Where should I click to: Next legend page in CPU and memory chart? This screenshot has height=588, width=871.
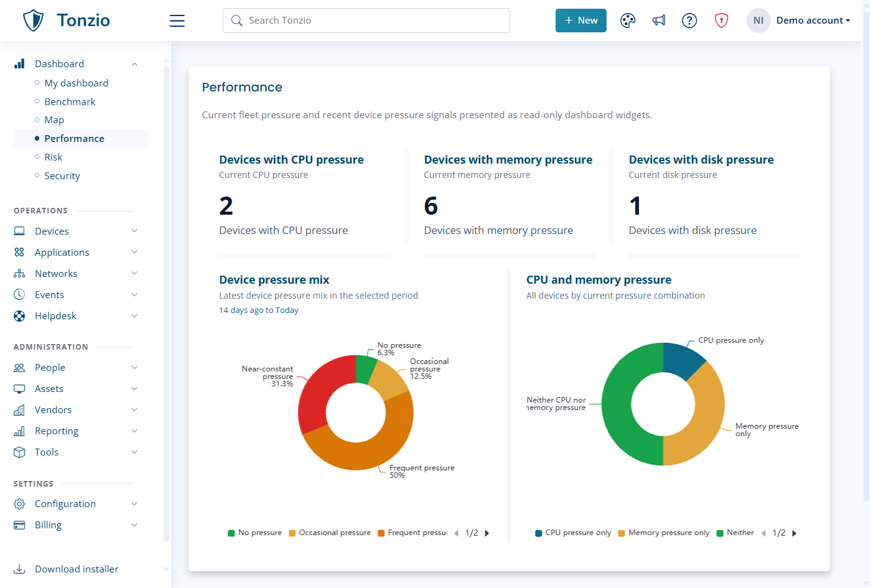click(x=794, y=533)
